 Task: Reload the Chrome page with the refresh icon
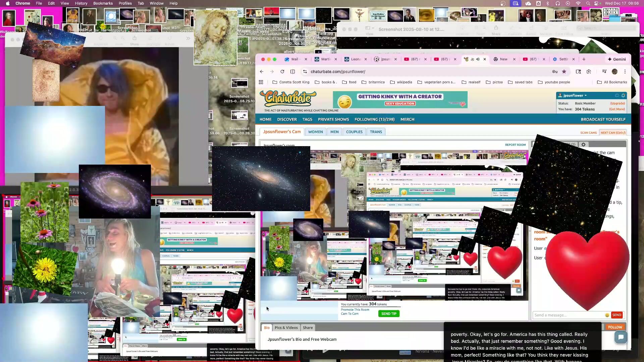(282, 71)
